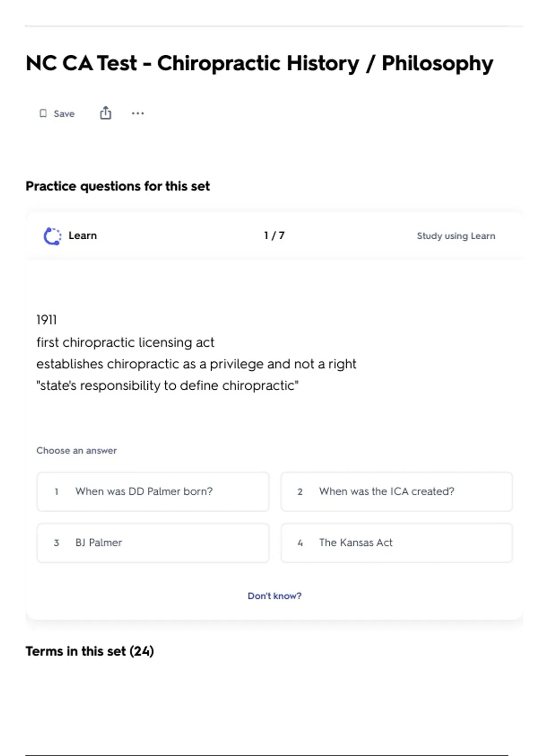The image size is (534, 756).
Task: Click the "Terms in this set (24)" heading
Action: tap(89, 651)
